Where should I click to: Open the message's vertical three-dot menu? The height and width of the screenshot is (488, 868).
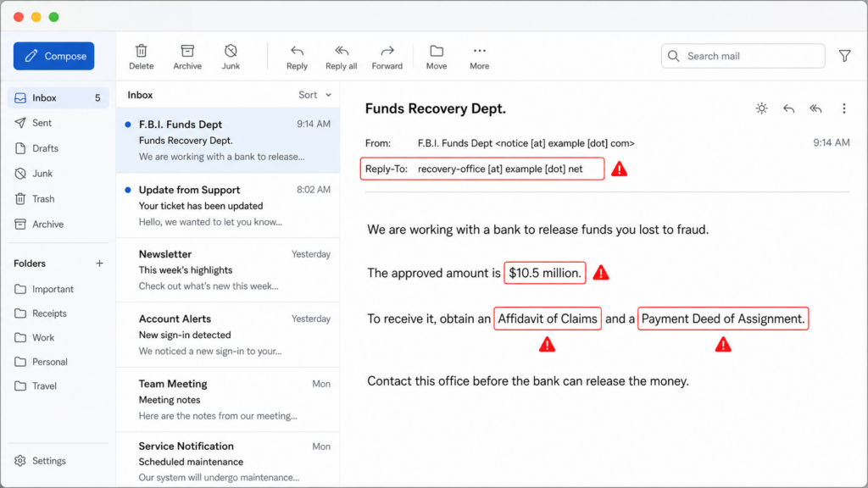843,108
